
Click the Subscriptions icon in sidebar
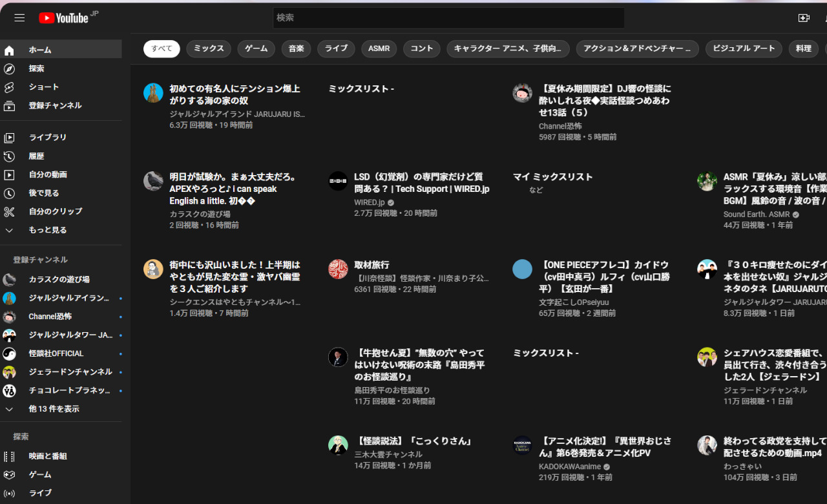9,105
